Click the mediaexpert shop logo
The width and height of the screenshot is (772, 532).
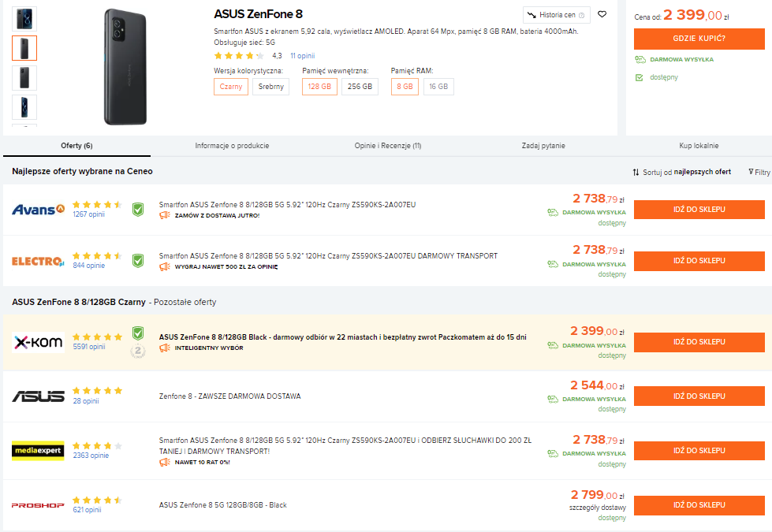38,450
